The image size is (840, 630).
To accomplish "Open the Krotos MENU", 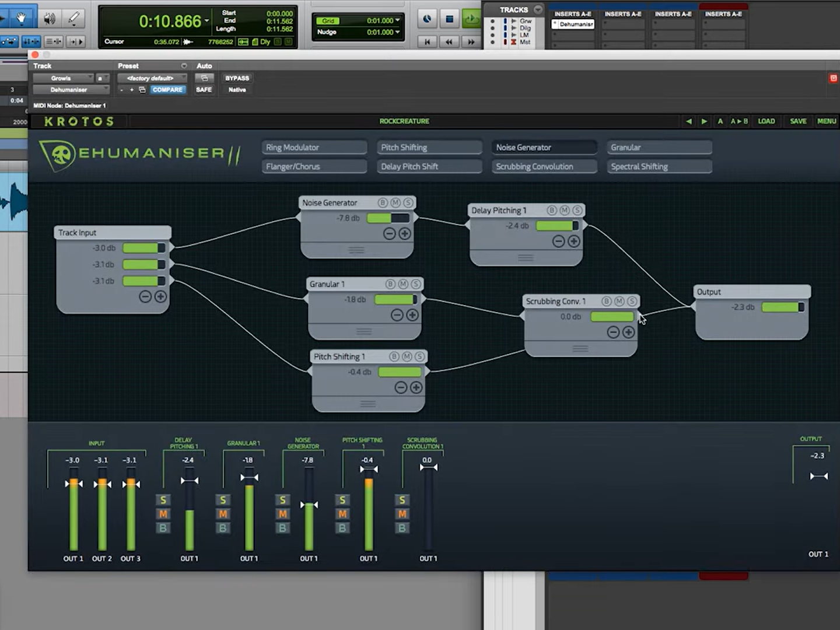I will (827, 121).
